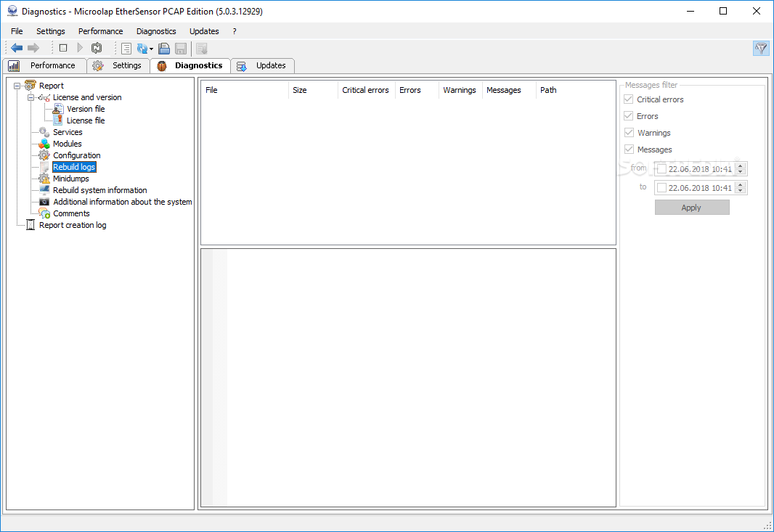The height and width of the screenshot is (532, 774).
Task: Select 'Minidumps' tree label
Action: 71,179
